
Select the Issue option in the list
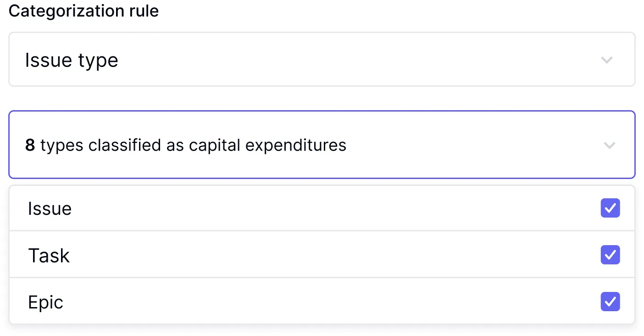tap(322, 208)
